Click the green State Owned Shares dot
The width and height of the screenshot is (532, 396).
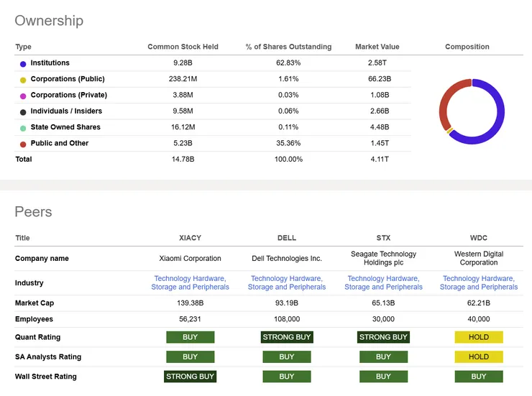[x=23, y=128]
